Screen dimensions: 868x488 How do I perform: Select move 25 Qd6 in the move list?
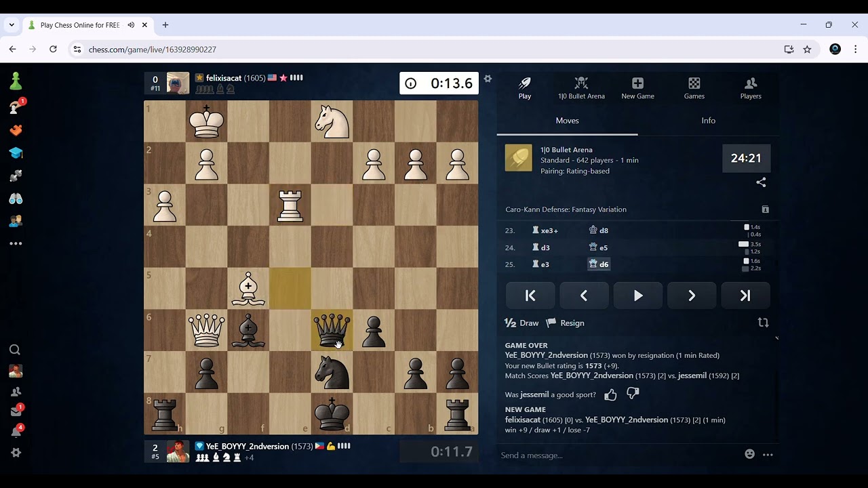(599, 264)
